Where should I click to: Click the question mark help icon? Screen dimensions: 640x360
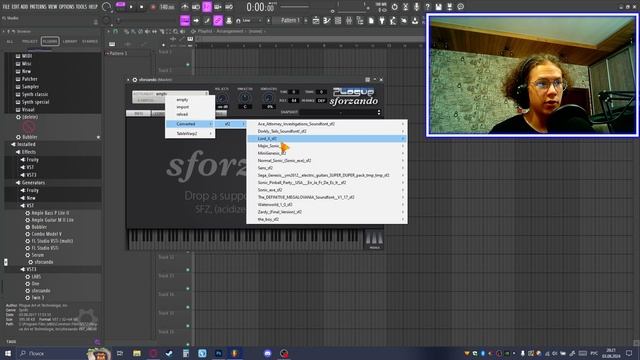[427, 7]
